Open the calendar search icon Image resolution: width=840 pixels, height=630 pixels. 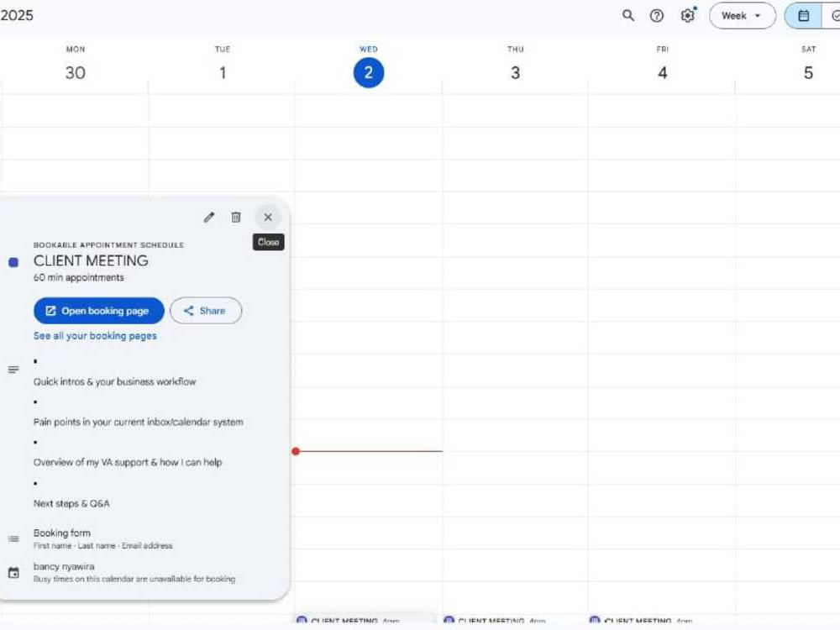pos(628,15)
